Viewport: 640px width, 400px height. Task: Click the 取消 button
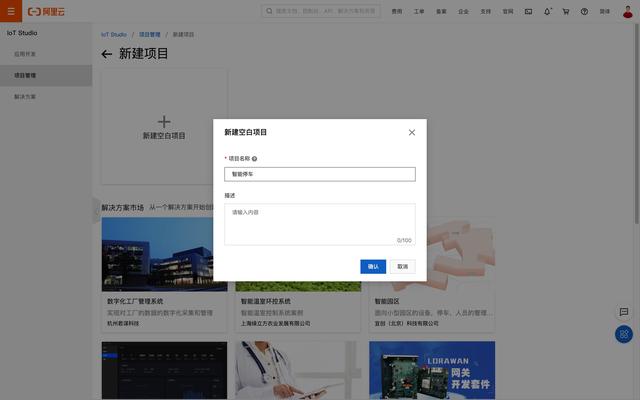[x=402, y=267]
